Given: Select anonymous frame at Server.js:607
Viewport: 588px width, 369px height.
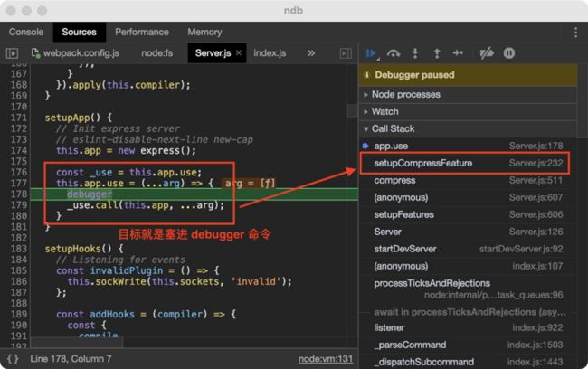Looking at the screenshot, I should click(468, 198).
